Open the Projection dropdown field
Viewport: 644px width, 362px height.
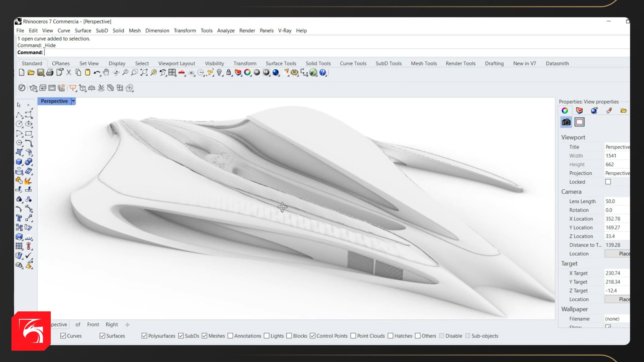(617, 173)
